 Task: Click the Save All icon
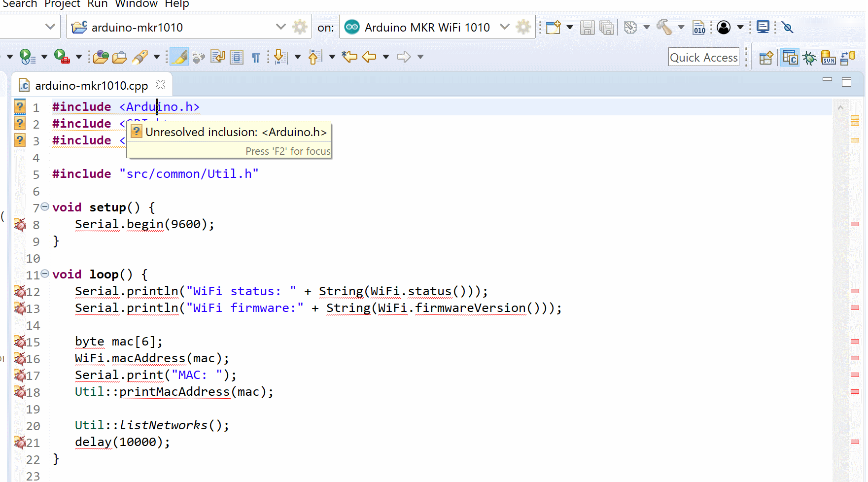pyautogui.click(x=607, y=28)
